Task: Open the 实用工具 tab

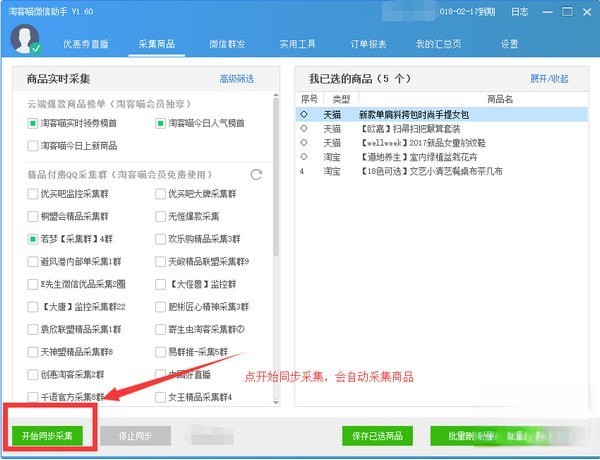Action: 297,44
